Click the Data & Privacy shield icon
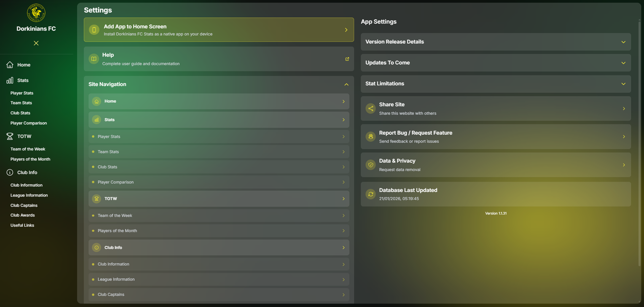This screenshot has width=644, height=307. [371, 165]
